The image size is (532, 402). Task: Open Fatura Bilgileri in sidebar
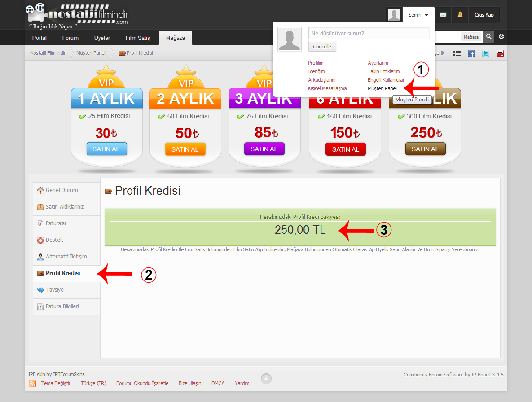click(x=66, y=307)
